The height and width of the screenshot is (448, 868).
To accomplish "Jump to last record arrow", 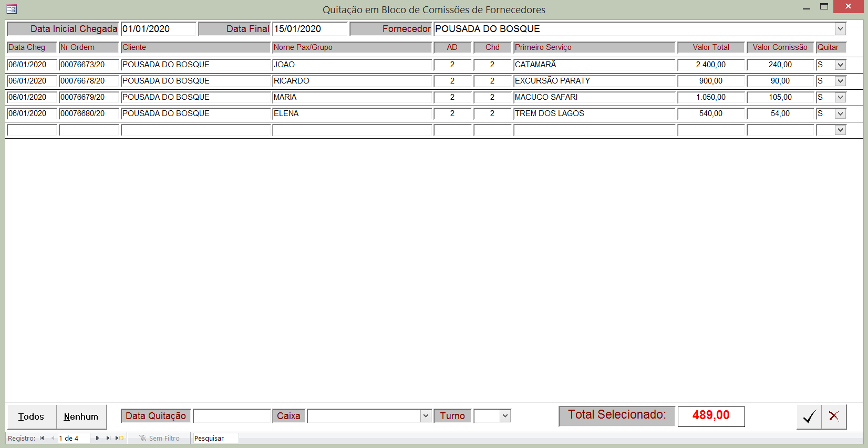I will tap(108, 438).
